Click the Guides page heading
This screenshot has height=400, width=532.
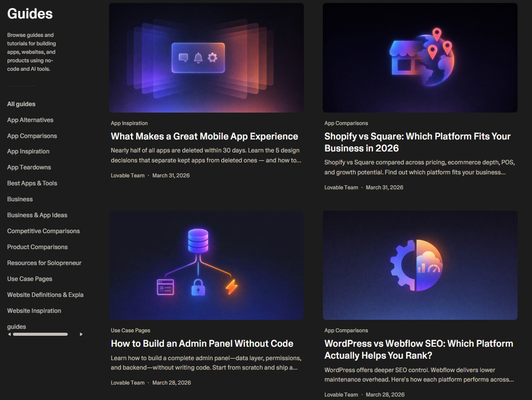click(30, 14)
